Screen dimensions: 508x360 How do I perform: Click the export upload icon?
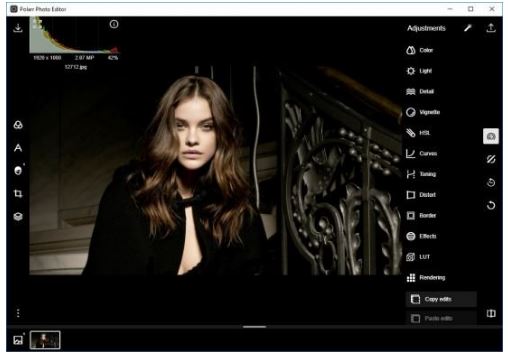pos(491,28)
